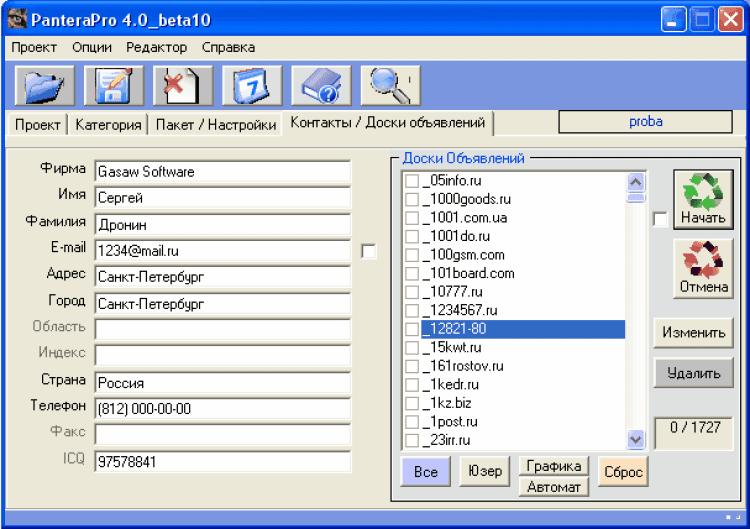750x529 pixels.
Task: Click the Графика button
Action: (x=554, y=466)
